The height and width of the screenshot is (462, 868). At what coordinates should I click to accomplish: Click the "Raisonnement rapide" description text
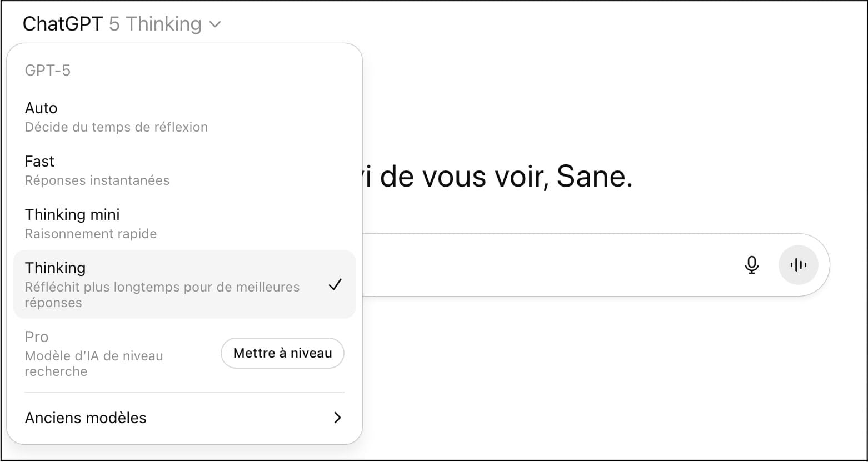[x=91, y=234]
